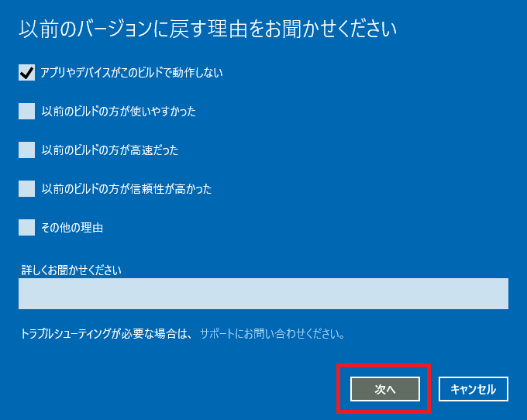Proceed with the highlighted 次へ button
Screen dimensions: 527x420
385,389
